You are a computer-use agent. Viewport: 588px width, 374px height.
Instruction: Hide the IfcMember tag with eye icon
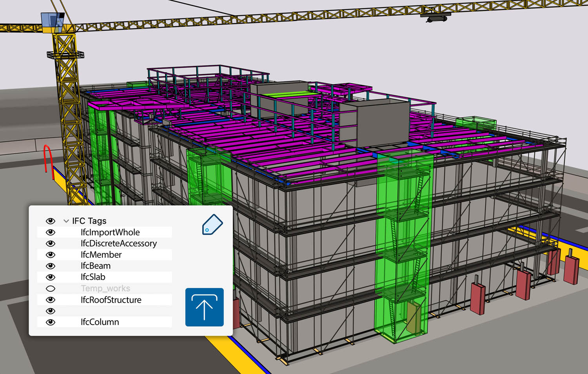[x=51, y=255]
